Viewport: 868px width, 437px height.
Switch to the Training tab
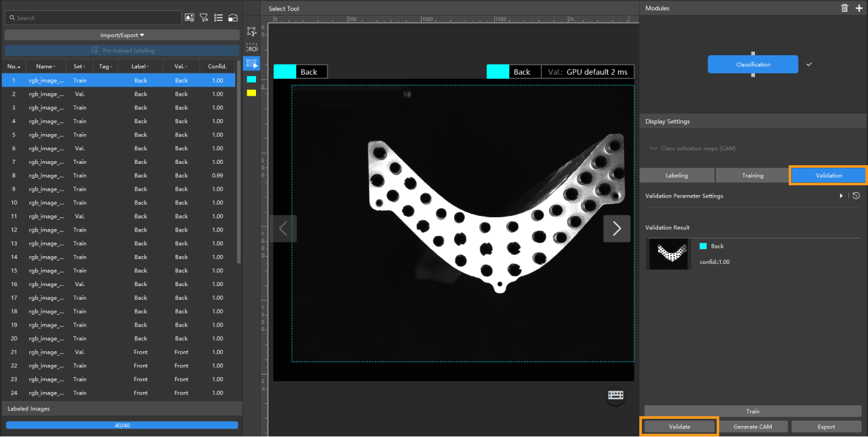click(752, 176)
